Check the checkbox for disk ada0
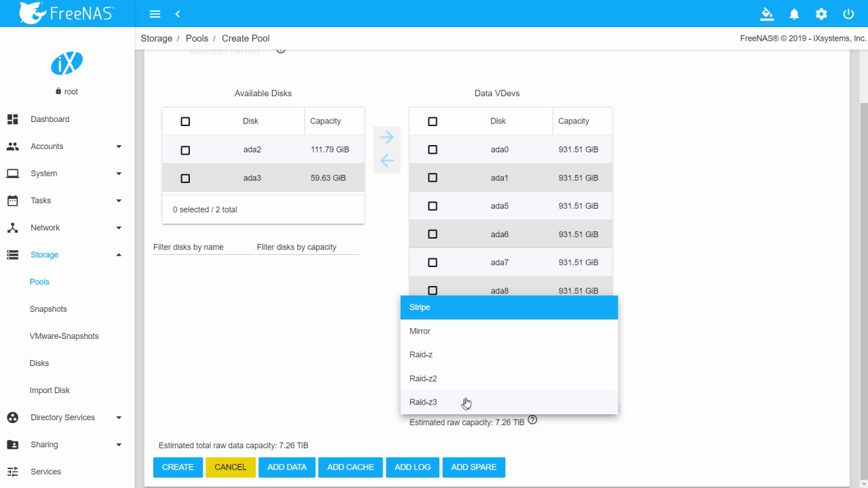 click(433, 149)
